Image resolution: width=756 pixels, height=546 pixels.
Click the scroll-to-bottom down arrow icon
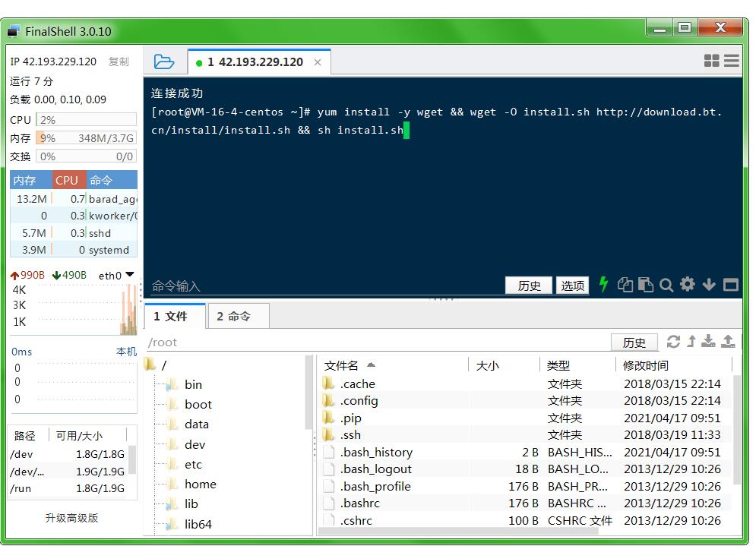click(x=709, y=285)
